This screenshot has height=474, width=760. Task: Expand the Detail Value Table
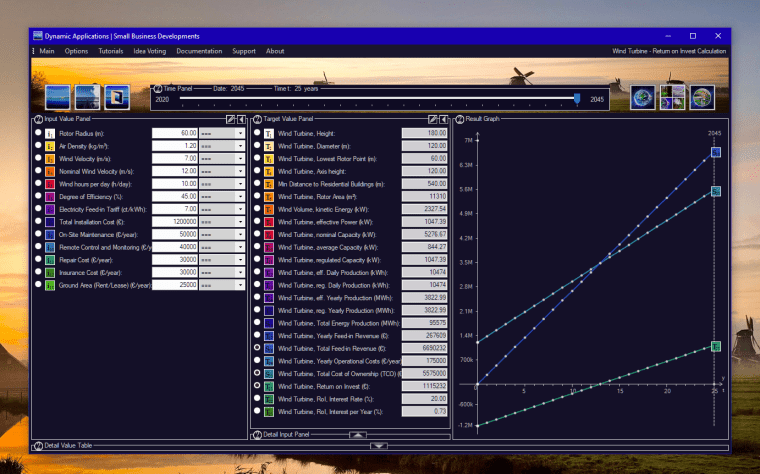(379, 446)
